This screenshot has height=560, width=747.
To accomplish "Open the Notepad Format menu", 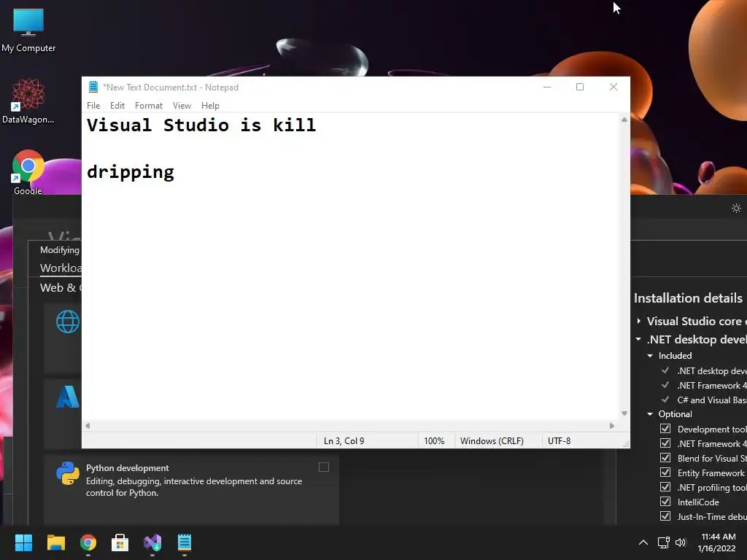I will tap(149, 105).
